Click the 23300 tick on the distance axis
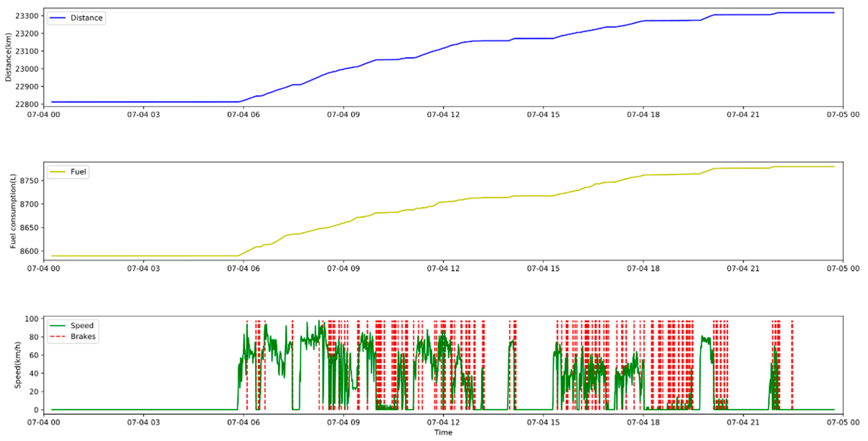868x441 pixels. [x=27, y=16]
